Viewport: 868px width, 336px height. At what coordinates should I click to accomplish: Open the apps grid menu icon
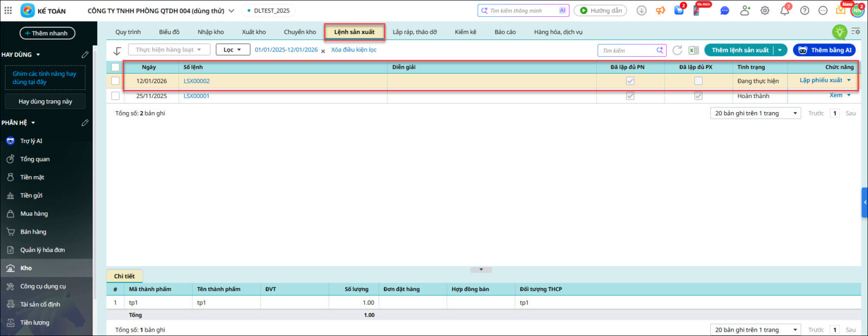click(x=8, y=10)
